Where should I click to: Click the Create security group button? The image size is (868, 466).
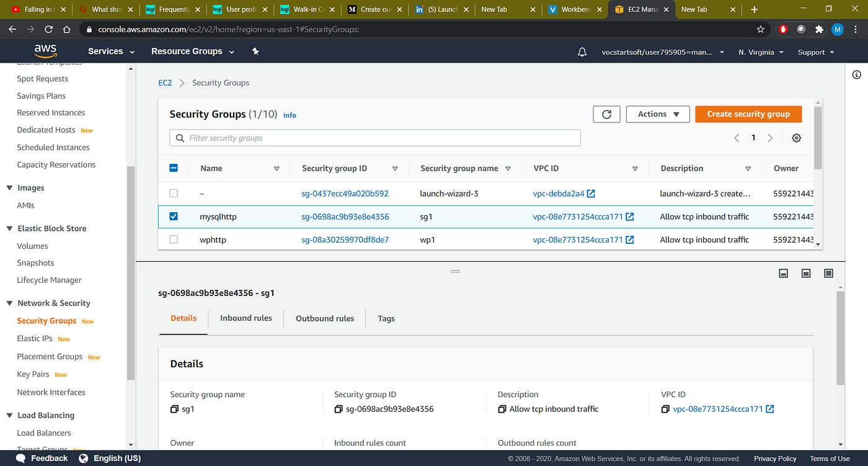[x=748, y=114]
